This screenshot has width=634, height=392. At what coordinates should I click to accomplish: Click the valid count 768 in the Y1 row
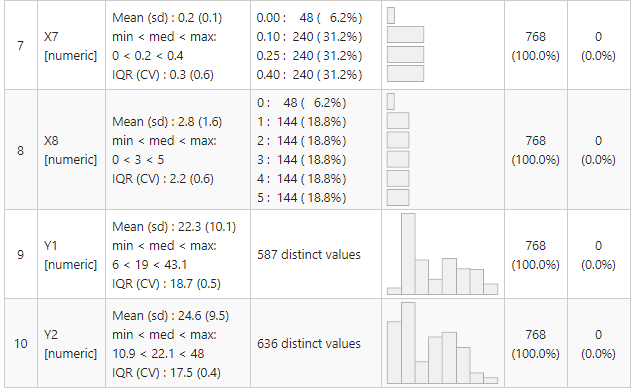(x=536, y=246)
